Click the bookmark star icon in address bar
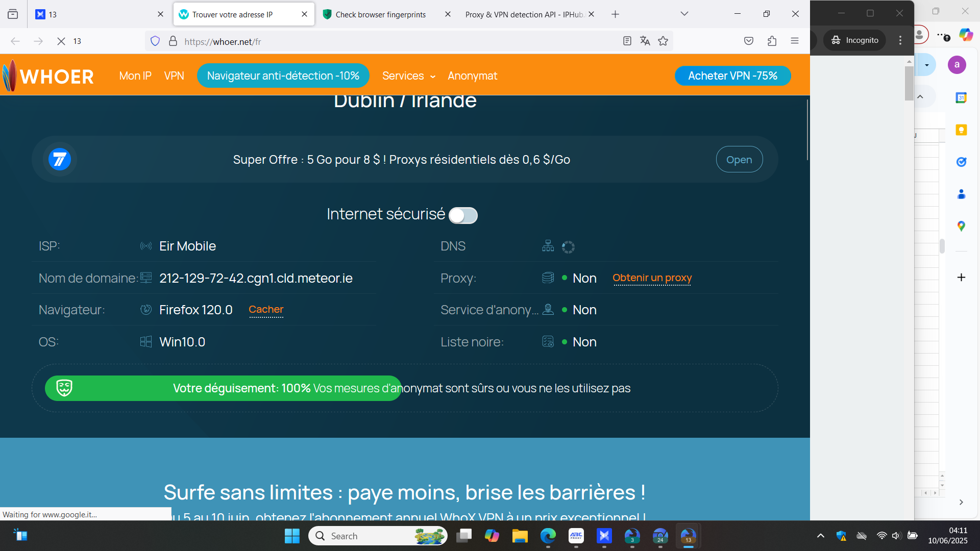 point(663,41)
